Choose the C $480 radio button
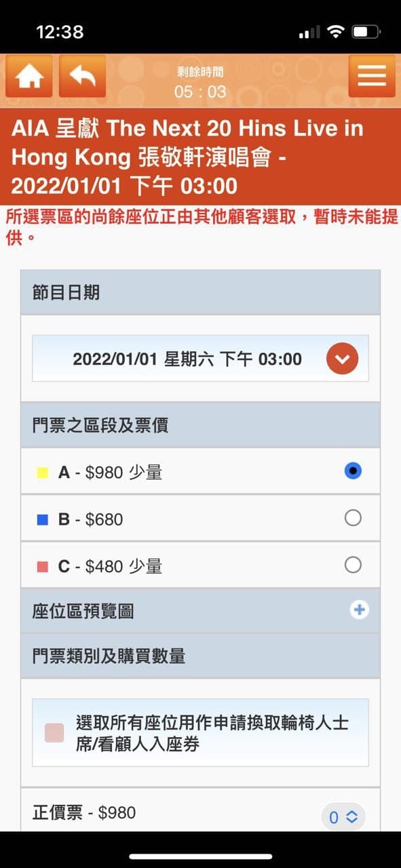 353,565
